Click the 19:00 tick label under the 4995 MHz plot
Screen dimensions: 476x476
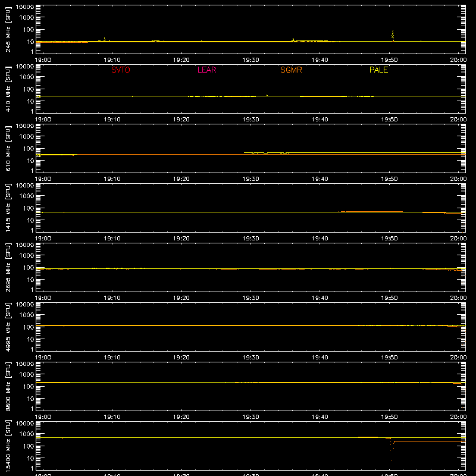43,358
